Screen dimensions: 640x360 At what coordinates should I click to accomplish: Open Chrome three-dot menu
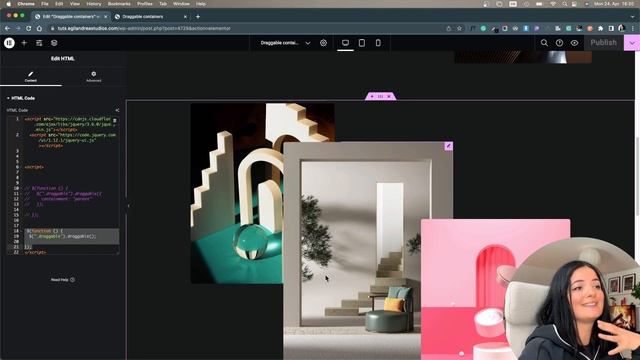click(633, 29)
